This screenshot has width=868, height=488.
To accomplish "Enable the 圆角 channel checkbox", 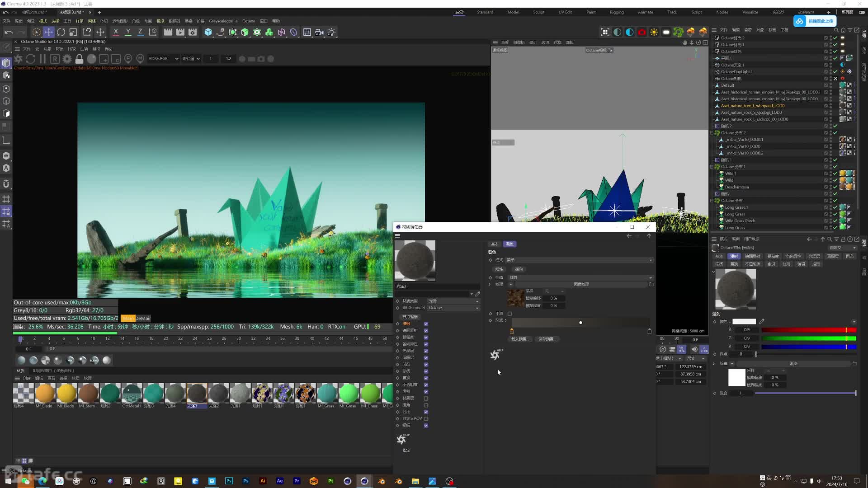I will [x=426, y=405].
